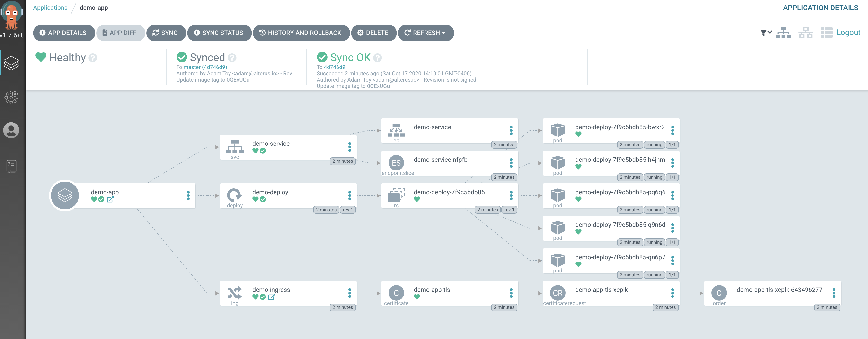Open History and Rollback

click(x=301, y=33)
